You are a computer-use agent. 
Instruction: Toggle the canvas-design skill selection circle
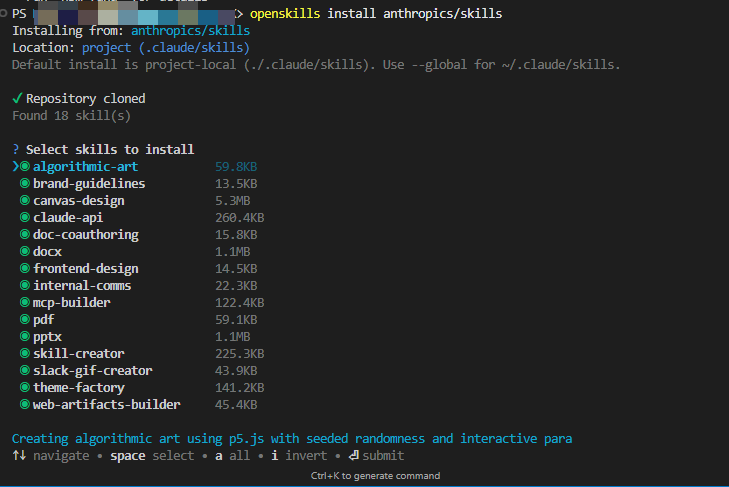pyautogui.click(x=25, y=200)
